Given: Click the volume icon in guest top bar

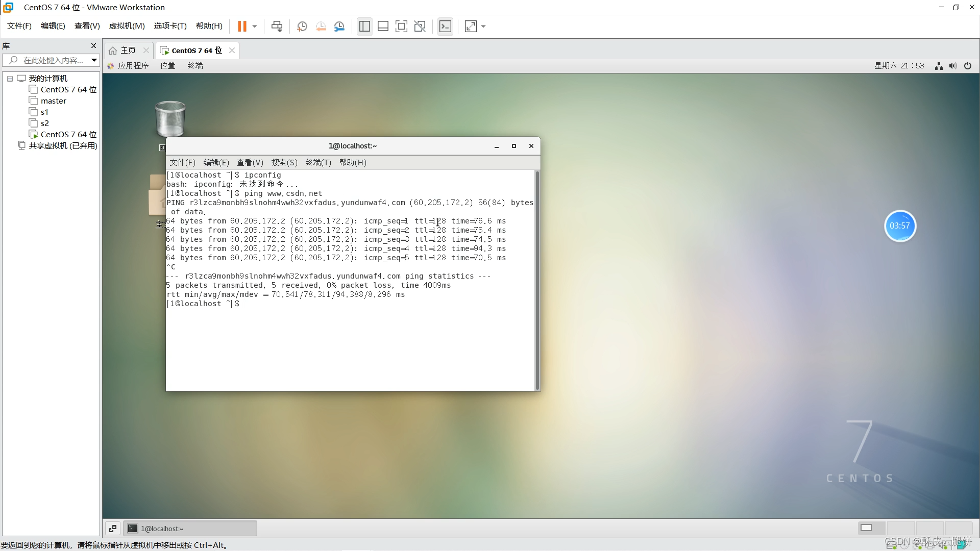Looking at the screenshot, I should tap(953, 65).
